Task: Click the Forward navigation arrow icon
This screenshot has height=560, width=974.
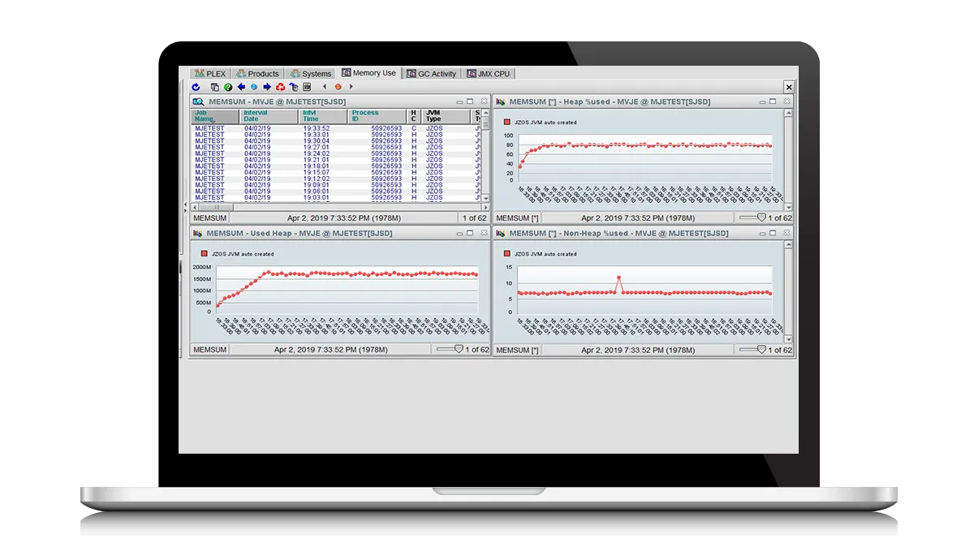Action: 266,87
